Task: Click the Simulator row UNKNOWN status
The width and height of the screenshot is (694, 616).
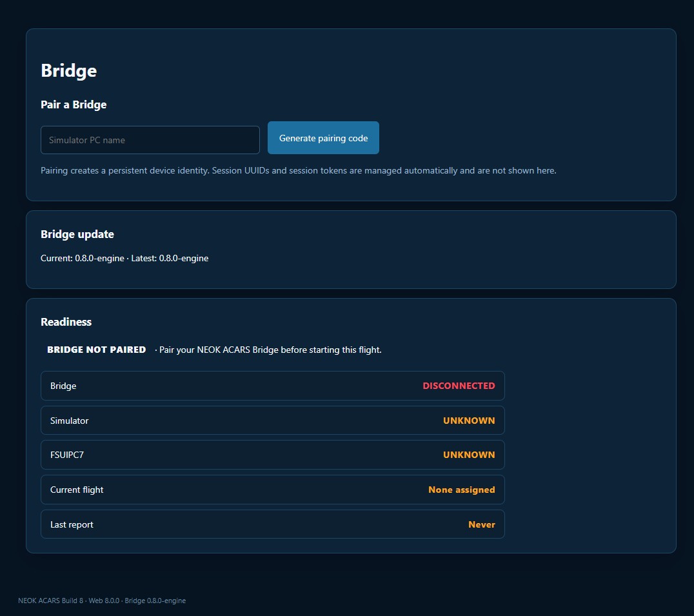Action: (469, 421)
